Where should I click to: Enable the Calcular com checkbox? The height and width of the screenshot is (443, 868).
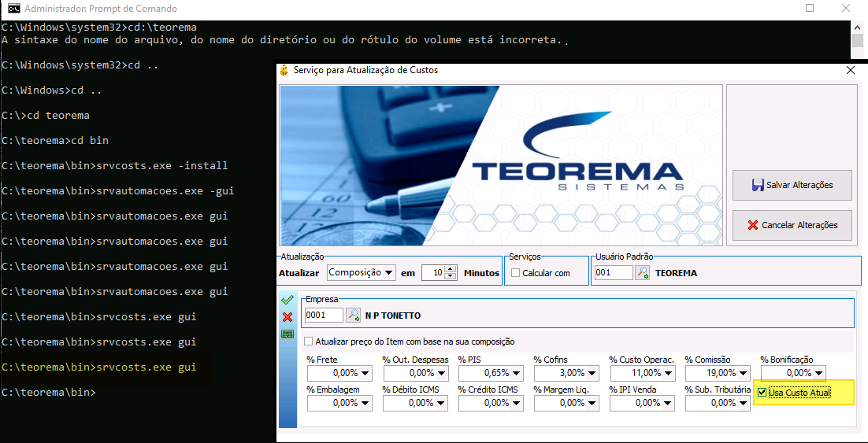click(516, 273)
